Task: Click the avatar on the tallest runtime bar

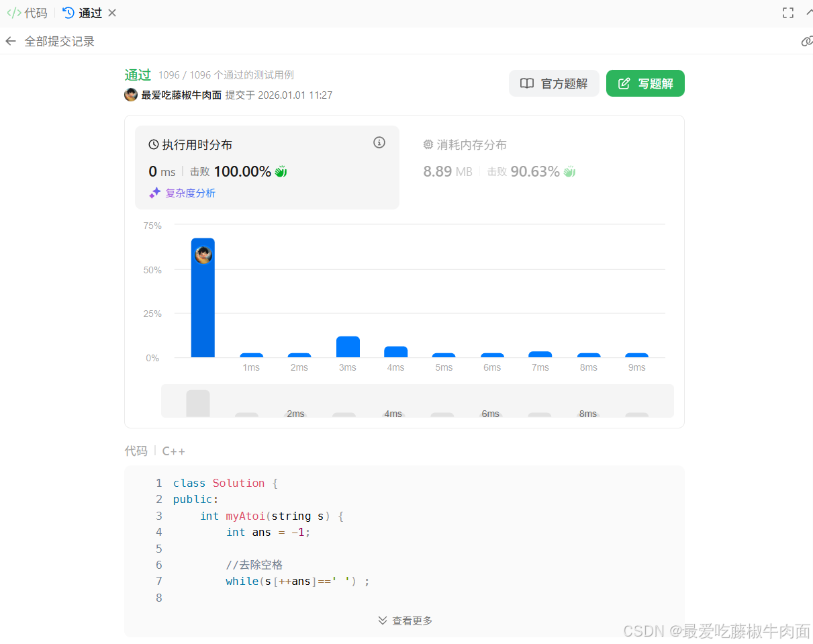Action: [203, 255]
